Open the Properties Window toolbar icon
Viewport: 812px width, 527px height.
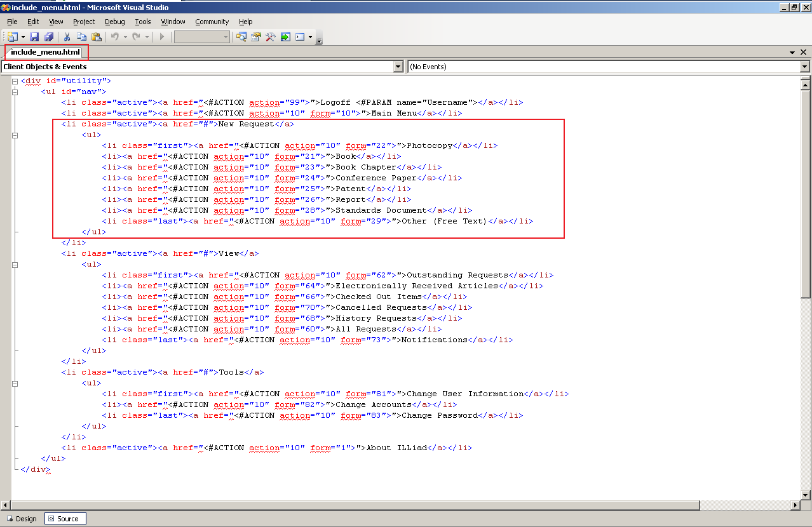pos(256,37)
